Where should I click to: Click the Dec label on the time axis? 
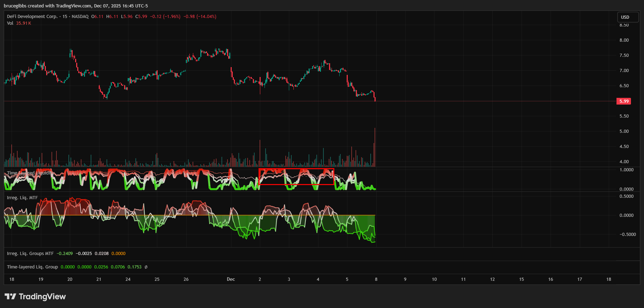click(x=231, y=279)
